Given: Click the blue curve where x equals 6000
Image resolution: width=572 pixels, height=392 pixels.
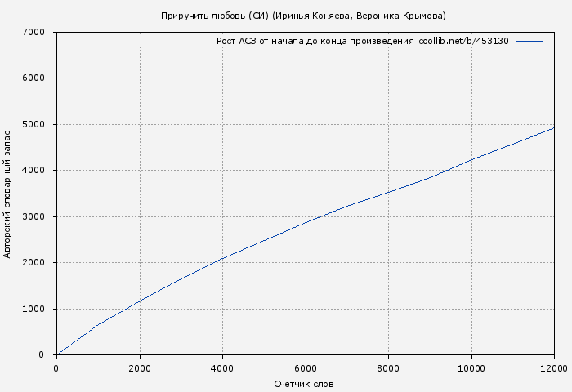Looking at the screenshot, I should coord(306,222).
